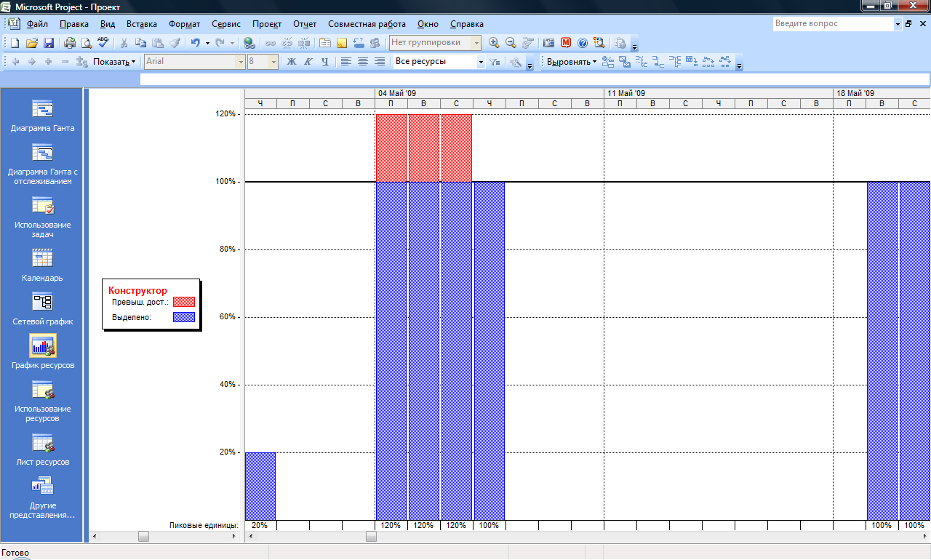Open print preview

(x=87, y=43)
